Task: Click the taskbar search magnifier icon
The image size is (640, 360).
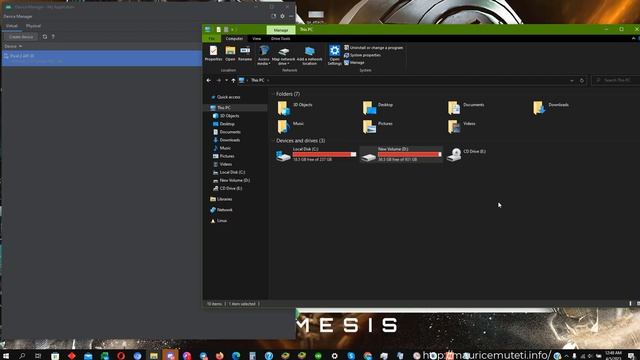Action: (22, 356)
